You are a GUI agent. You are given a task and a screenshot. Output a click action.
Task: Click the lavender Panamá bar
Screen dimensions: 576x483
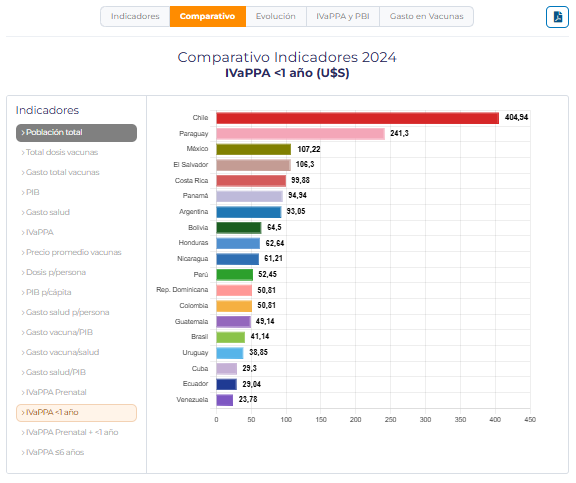[x=249, y=197]
